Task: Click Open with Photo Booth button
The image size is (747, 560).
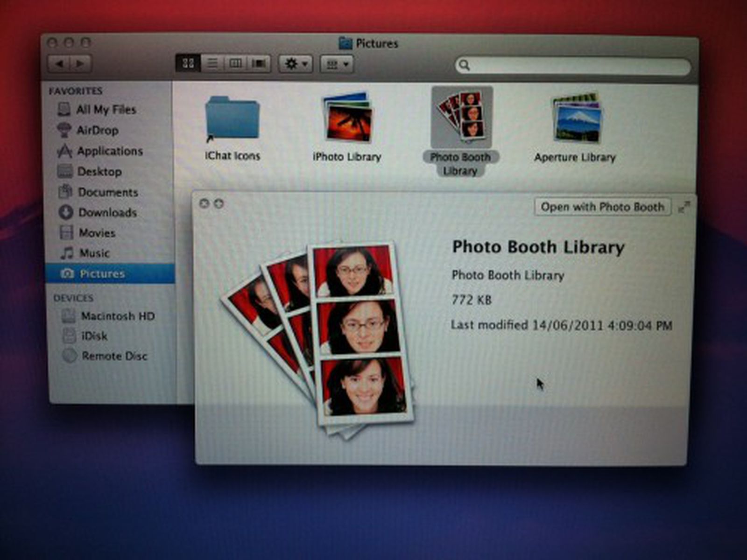Action: point(602,207)
